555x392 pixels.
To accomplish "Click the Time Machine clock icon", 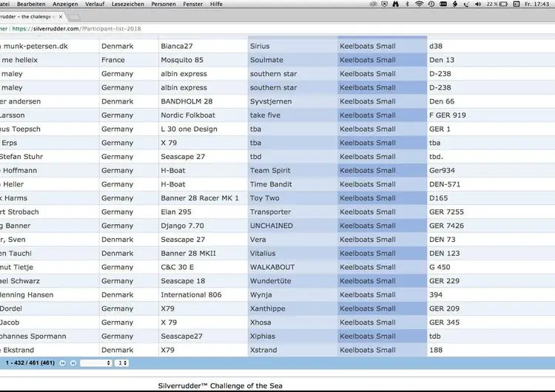I will tap(433, 4).
